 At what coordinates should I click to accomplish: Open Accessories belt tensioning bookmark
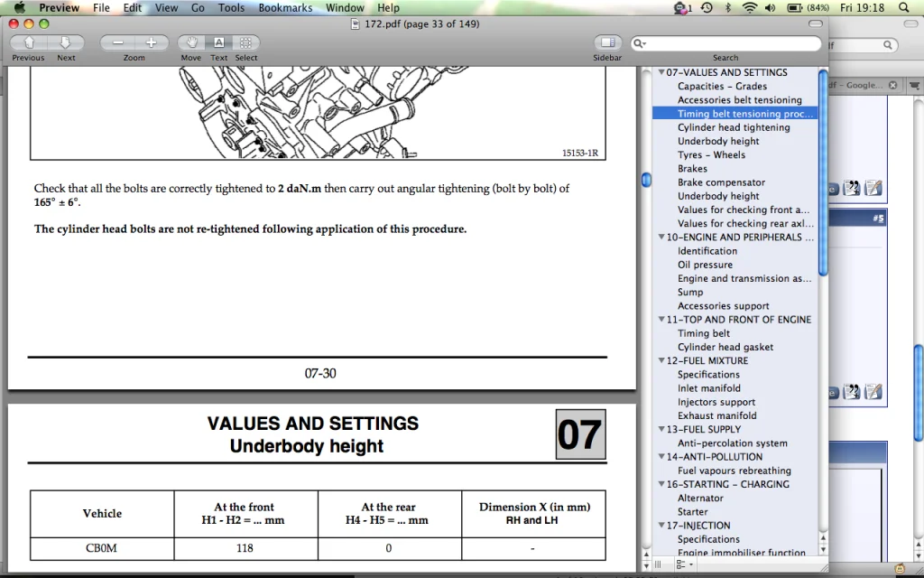coord(740,100)
